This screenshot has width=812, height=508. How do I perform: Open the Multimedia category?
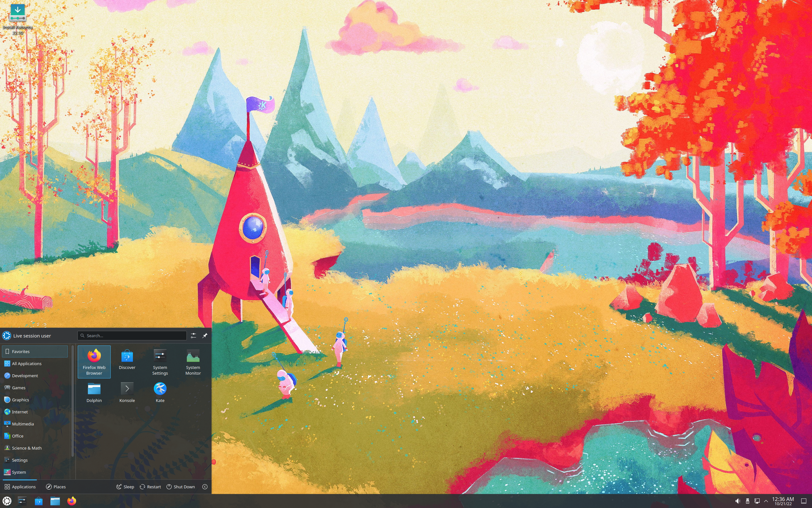(35, 424)
